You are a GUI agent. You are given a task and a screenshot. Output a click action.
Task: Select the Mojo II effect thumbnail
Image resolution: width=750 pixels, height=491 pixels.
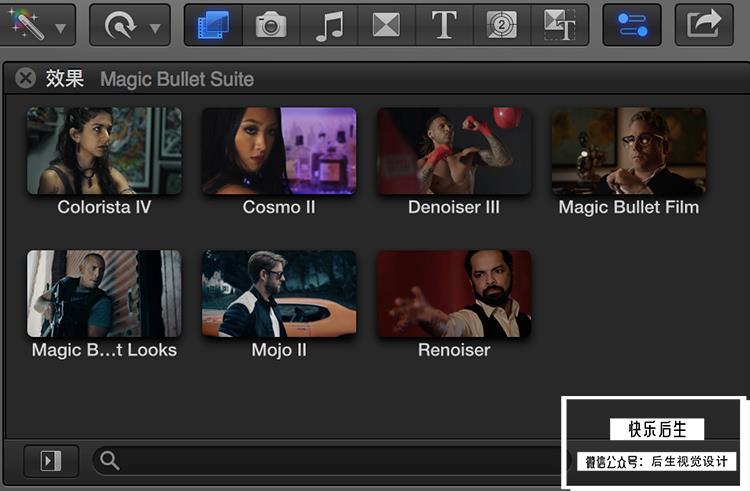pos(279,294)
